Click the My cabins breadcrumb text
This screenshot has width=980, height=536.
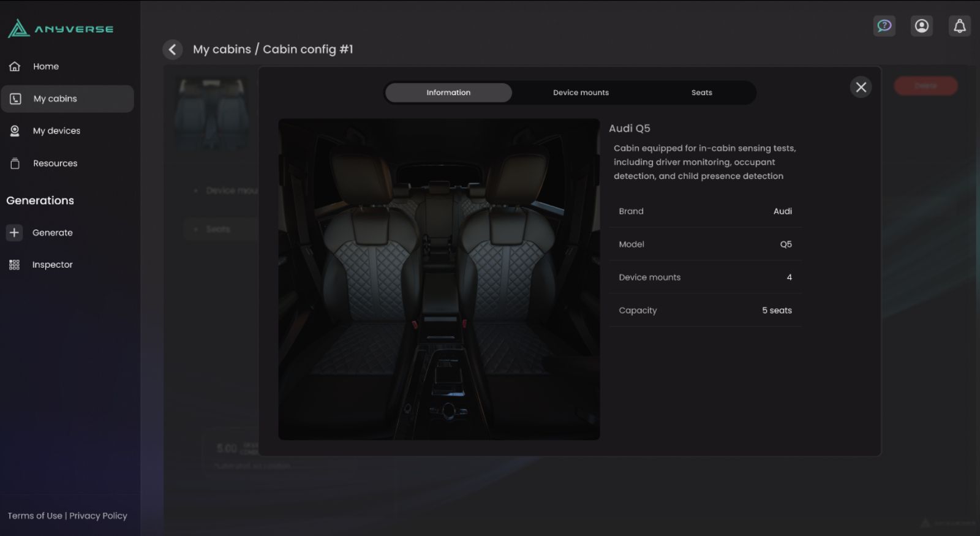click(222, 49)
